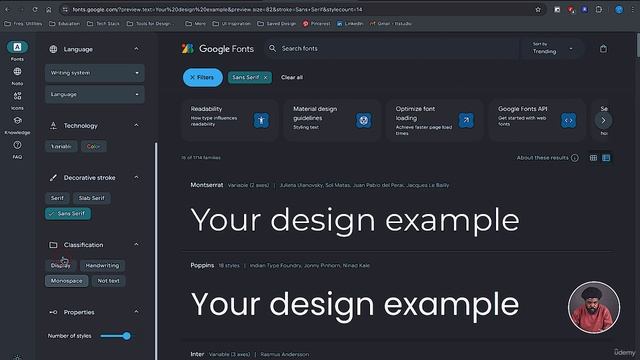Open the Education bookmarks folder
The width and height of the screenshot is (640, 360).
[x=64, y=24]
